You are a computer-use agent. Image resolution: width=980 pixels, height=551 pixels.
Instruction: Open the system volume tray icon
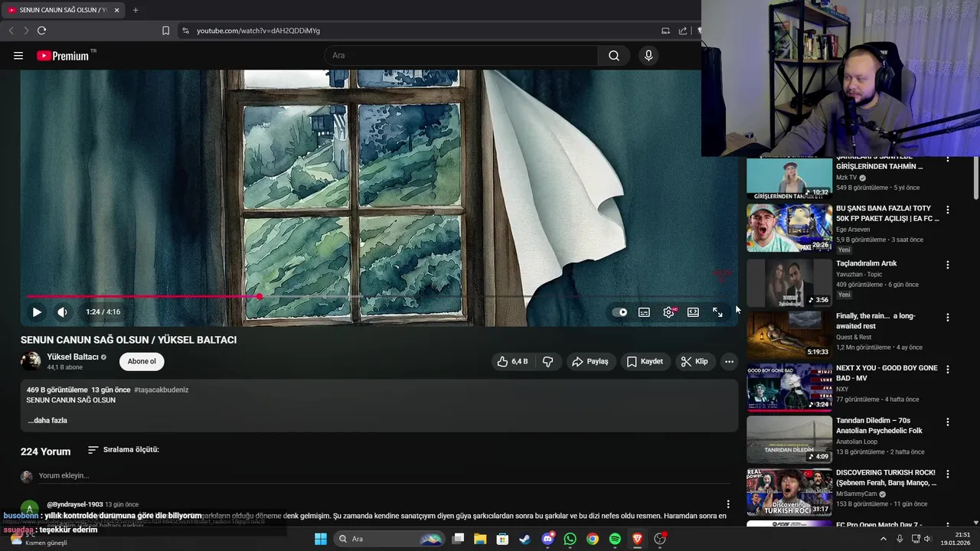click(927, 539)
